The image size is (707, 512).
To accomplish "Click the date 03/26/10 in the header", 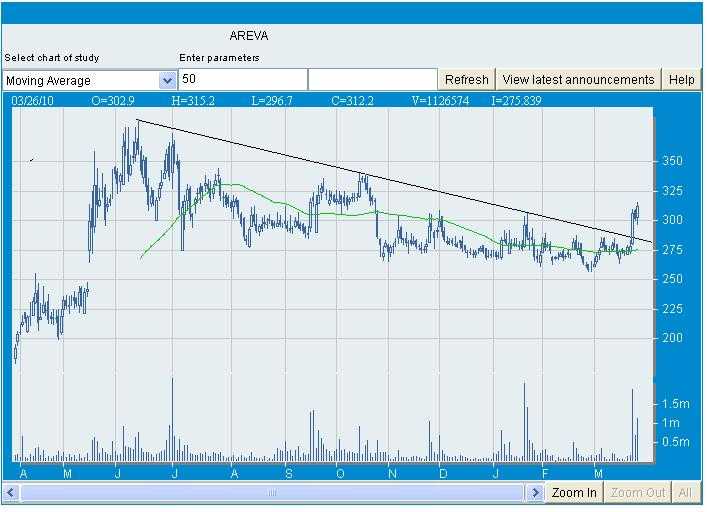I will (x=32, y=101).
